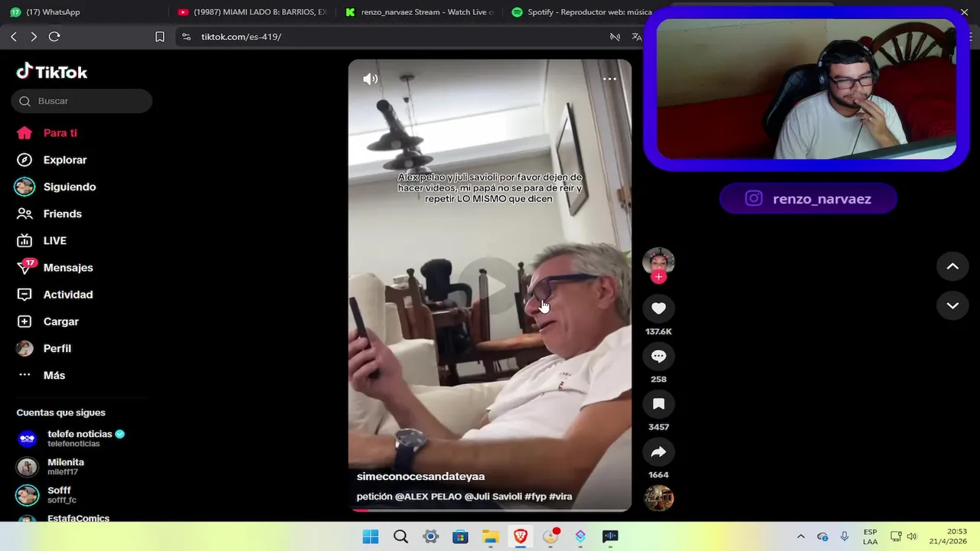
Task: Click the @Juli Savioli mention
Action: pyautogui.click(x=492, y=497)
